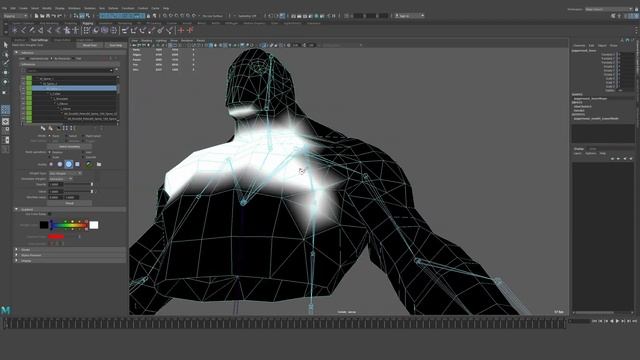This screenshot has width=640, height=360.
Task: Open the Rigging menu set dropdown
Action: pyautogui.click(x=16, y=16)
